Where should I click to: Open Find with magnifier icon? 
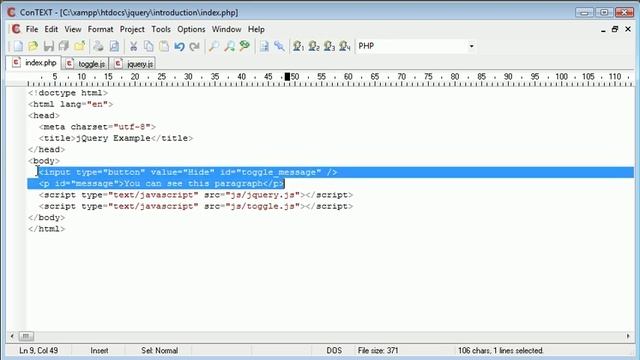click(x=213, y=46)
